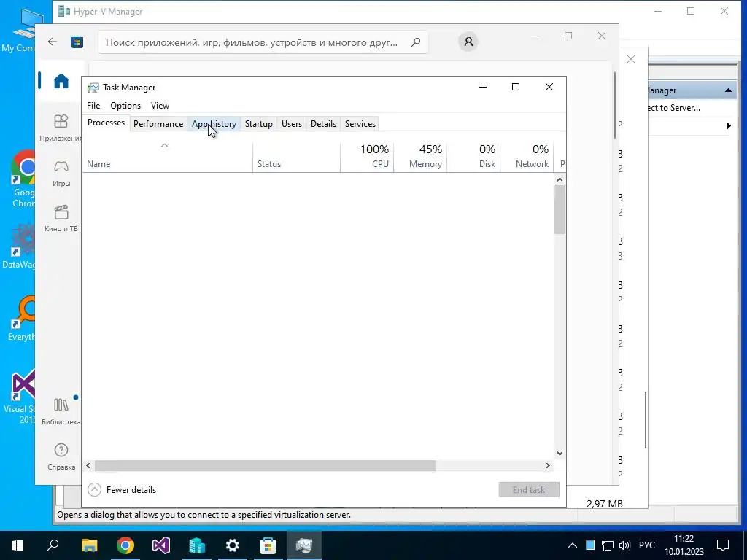Open the volume tray icon
Image resolution: width=747 pixels, height=560 pixels.
[x=624, y=545]
